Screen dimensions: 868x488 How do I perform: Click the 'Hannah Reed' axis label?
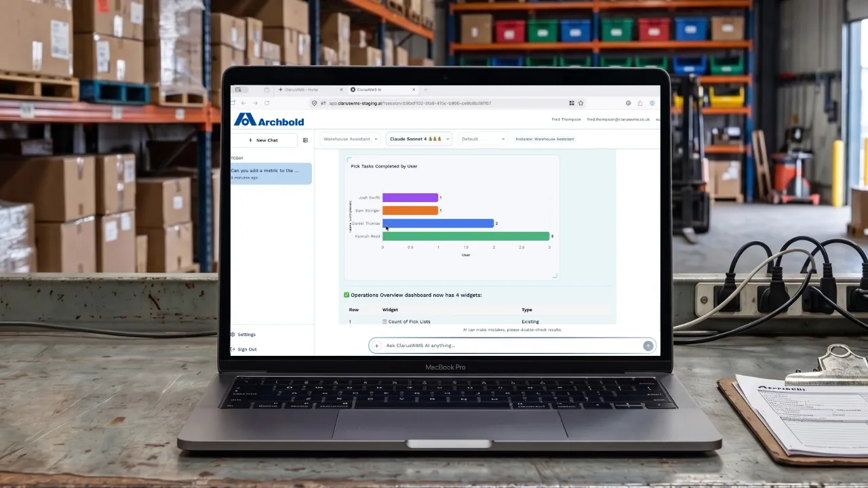pyautogui.click(x=368, y=236)
